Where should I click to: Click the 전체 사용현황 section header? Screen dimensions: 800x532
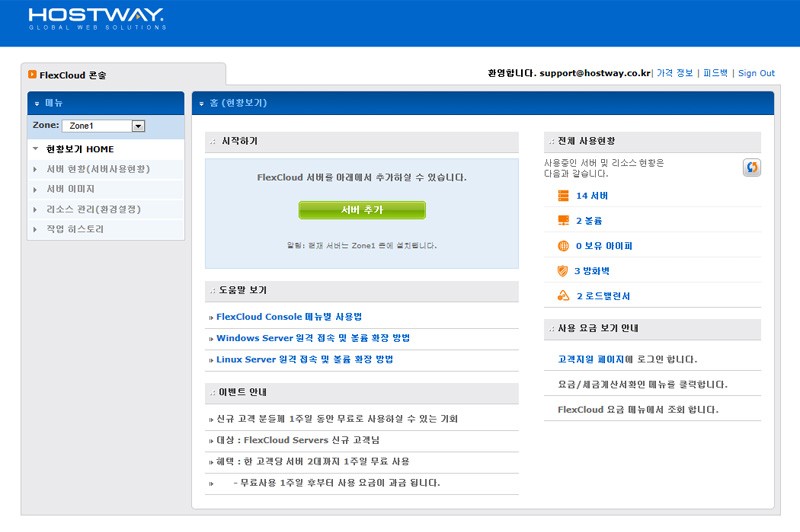652,141
